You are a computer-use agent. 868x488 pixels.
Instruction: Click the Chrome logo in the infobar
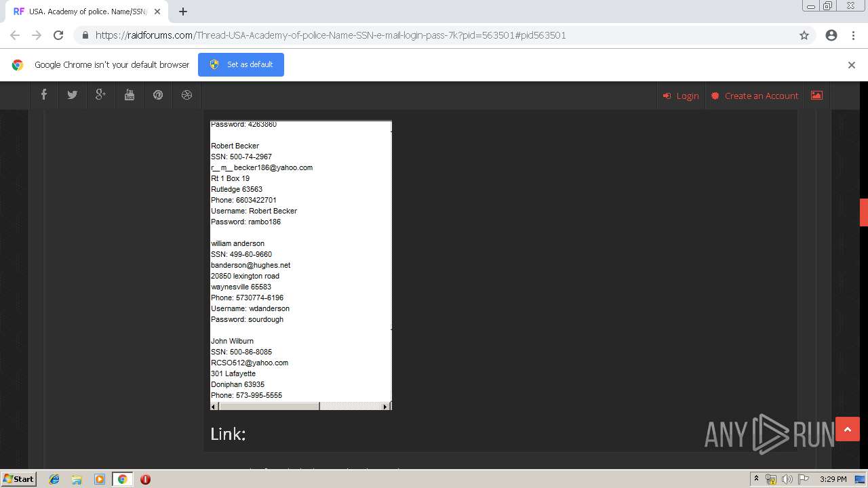pyautogui.click(x=18, y=65)
